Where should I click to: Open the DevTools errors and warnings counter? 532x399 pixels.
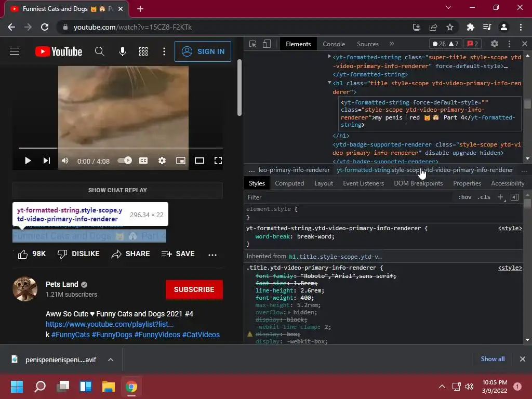coord(445,44)
